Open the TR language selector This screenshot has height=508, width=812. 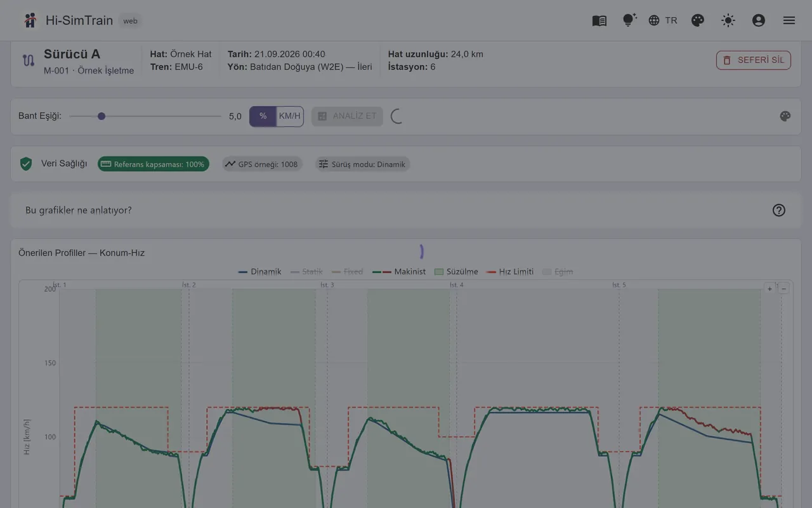(663, 20)
